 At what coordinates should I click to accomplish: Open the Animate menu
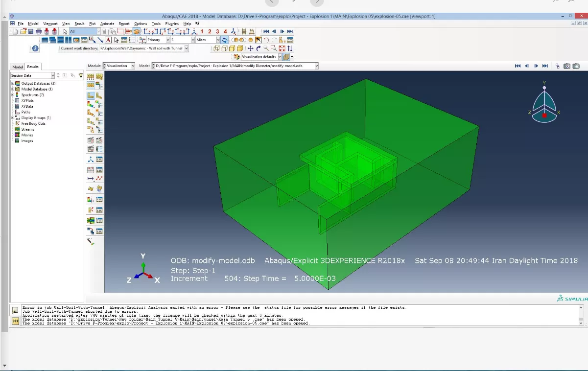click(x=107, y=23)
